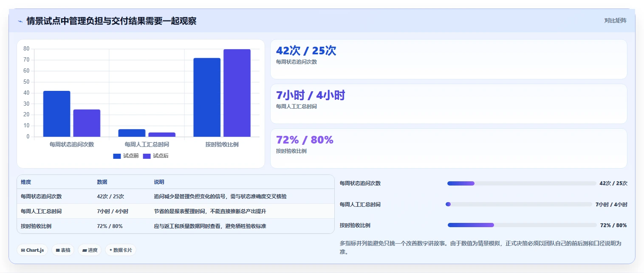This screenshot has height=273, width=644.
Task: Click table data cell 42次 / 25次
Action: 110,197
